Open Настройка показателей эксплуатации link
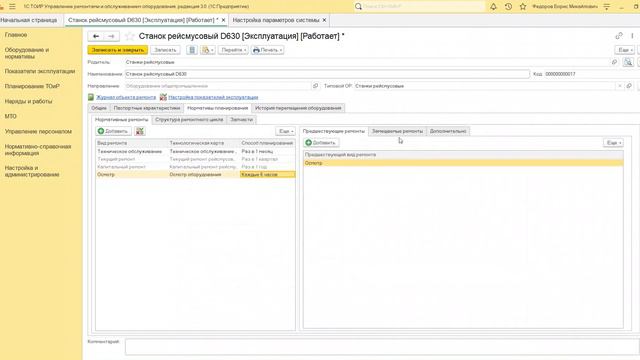 213,97
